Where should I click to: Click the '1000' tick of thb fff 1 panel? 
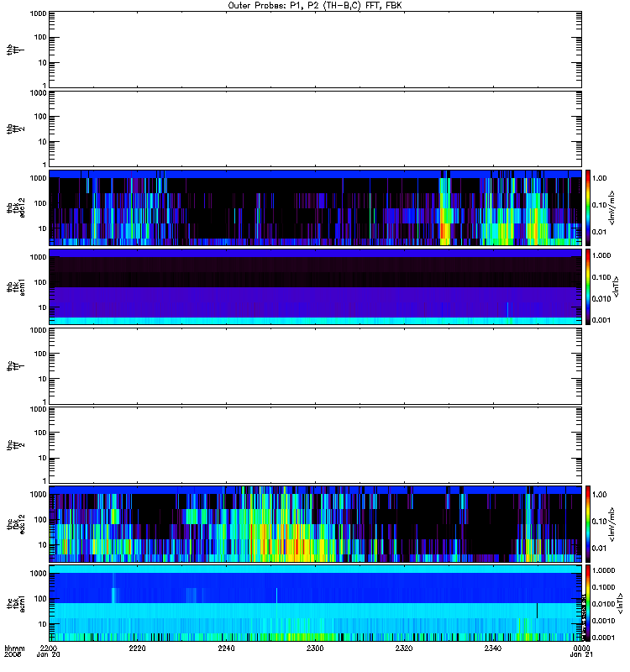[38, 13]
